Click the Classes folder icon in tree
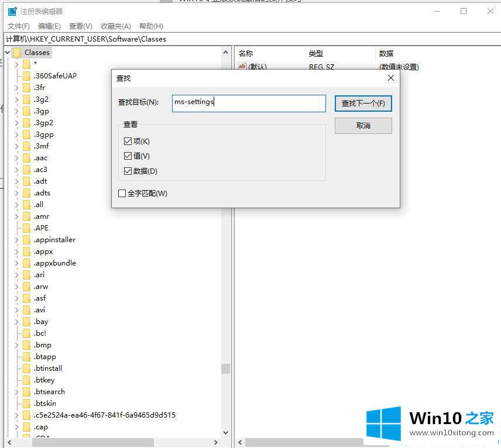This screenshot has height=448, width=501. [17, 53]
